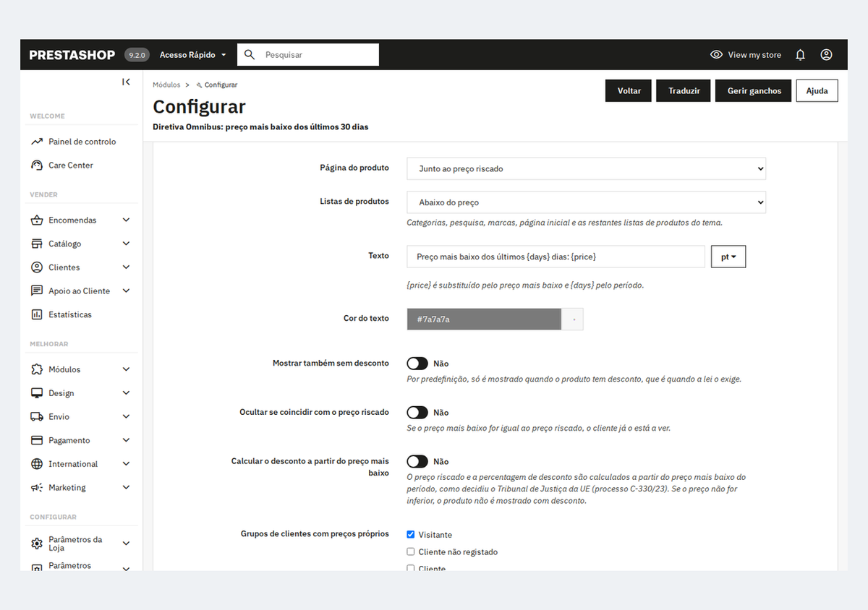The width and height of the screenshot is (868, 610).
Task: Open Estatísticas chart icon
Action: tap(37, 314)
